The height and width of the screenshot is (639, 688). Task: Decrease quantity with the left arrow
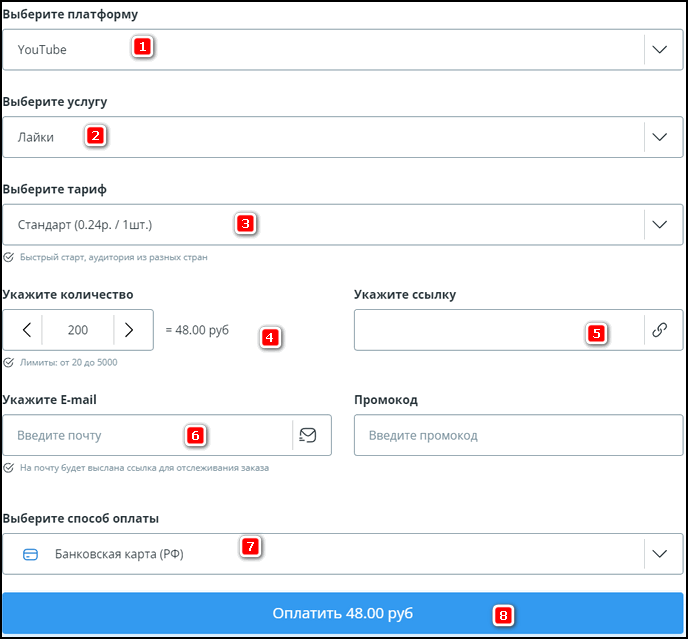point(27,330)
